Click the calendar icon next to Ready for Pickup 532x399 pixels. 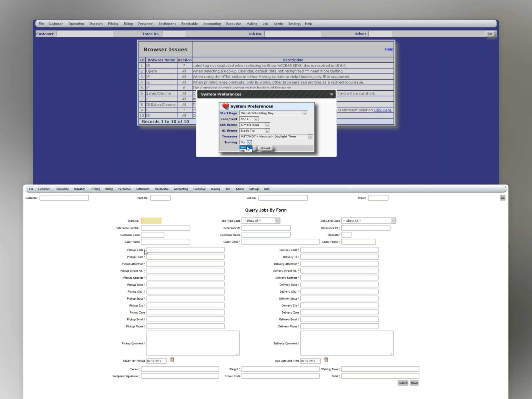[x=172, y=360]
